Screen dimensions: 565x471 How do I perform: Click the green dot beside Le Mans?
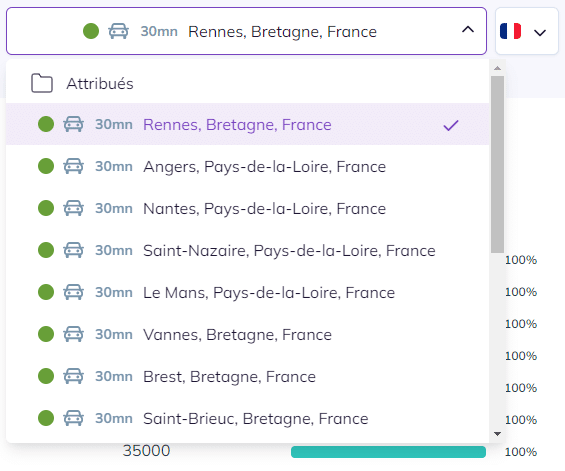(x=46, y=292)
